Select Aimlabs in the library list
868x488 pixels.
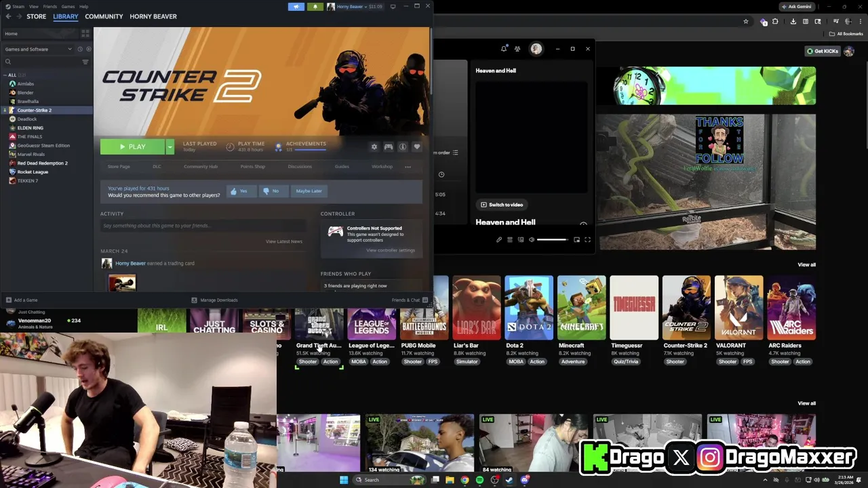pyautogui.click(x=25, y=83)
